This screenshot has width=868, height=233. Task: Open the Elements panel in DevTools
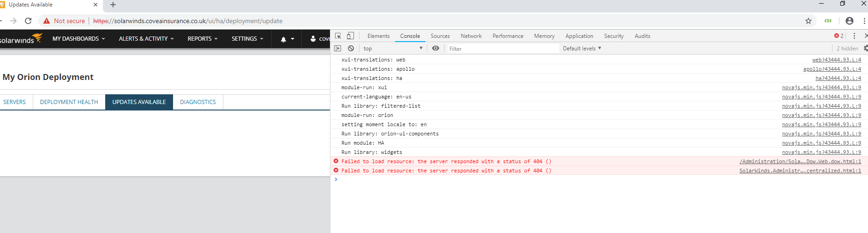point(378,36)
